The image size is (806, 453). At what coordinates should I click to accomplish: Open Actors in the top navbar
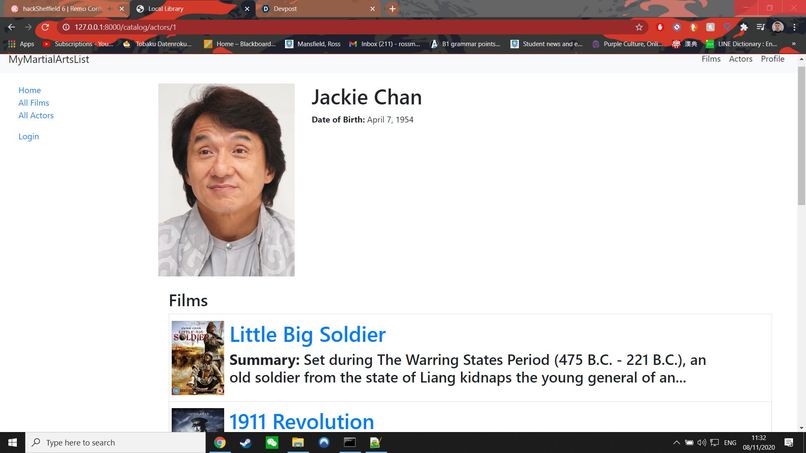point(740,59)
